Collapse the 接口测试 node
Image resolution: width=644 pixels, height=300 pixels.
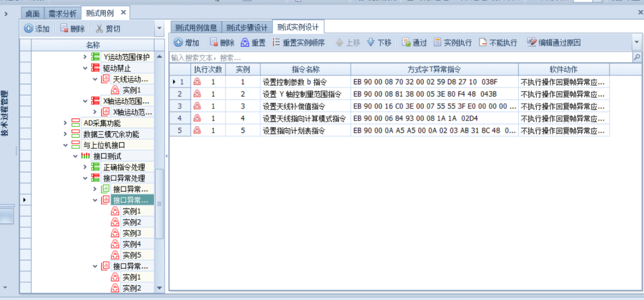tap(75, 156)
